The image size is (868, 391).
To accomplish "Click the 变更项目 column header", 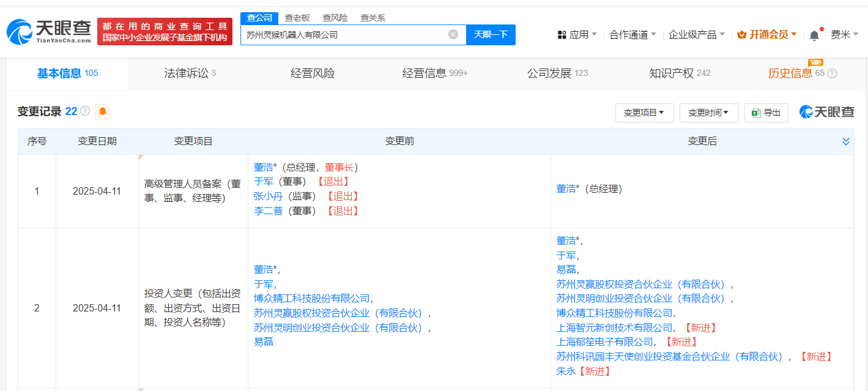I will point(193,141).
